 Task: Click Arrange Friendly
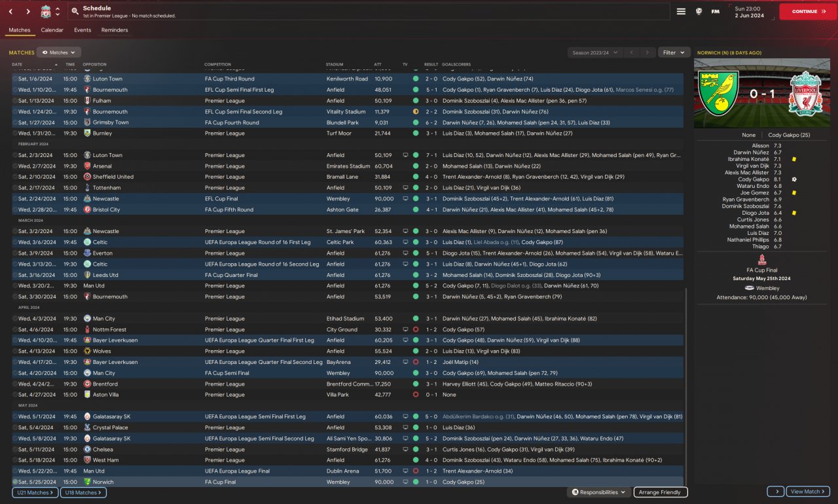[x=660, y=492]
